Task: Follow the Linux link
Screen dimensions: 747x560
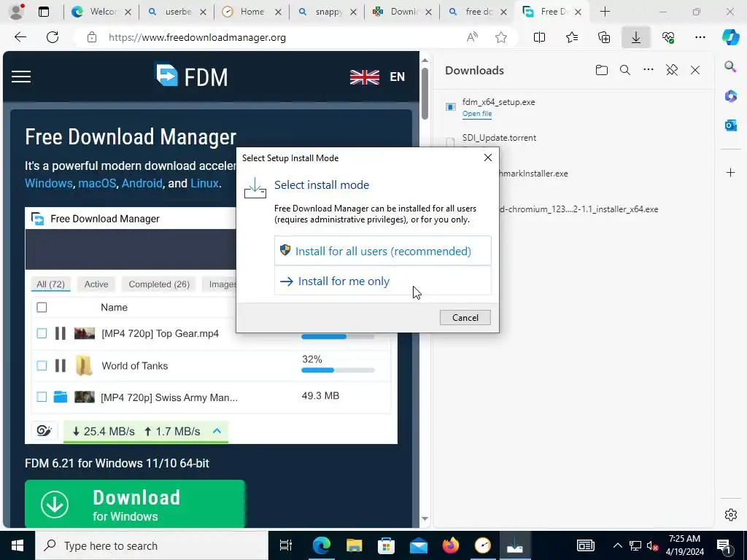Action: [204, 183]
